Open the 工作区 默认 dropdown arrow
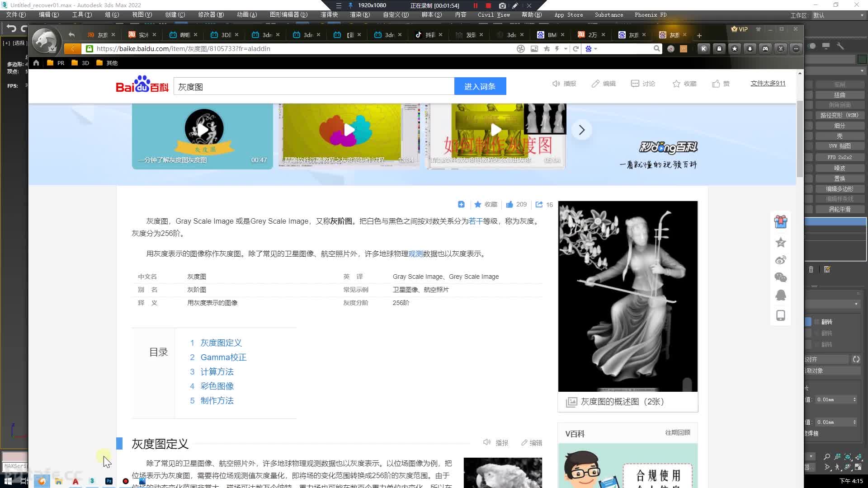 tap(862, 15)
